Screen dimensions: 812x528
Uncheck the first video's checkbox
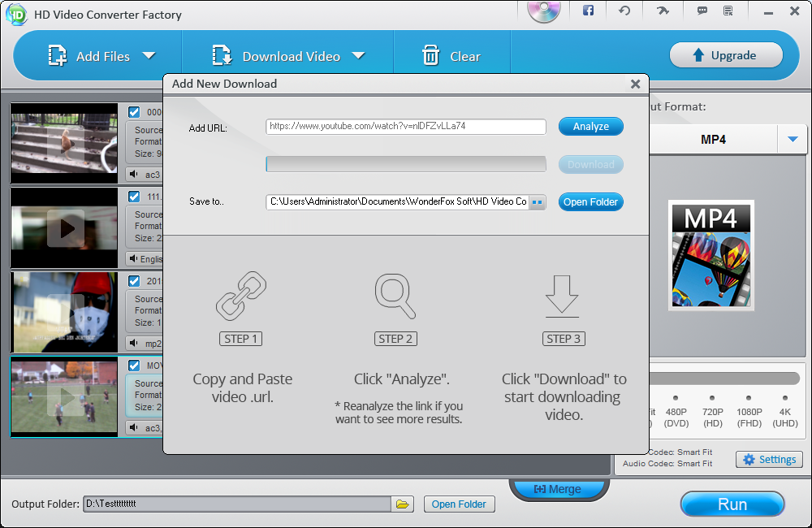click(134, 112)
